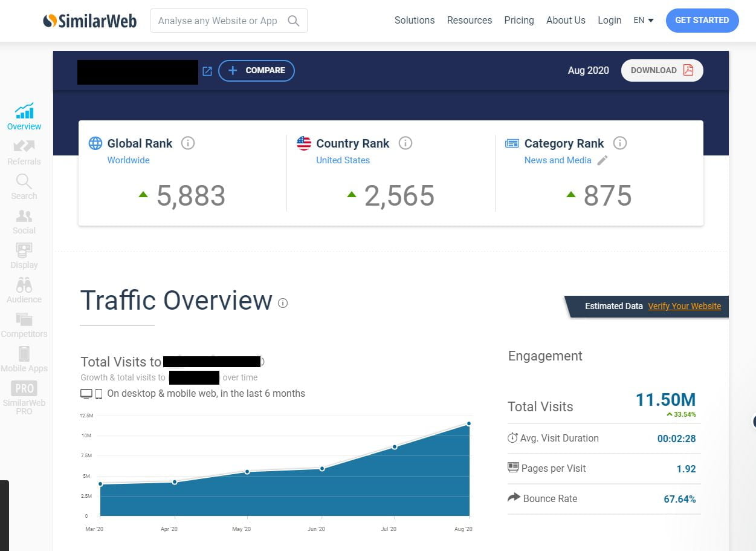Click the 1.92 pages per visit value

(686, 469)
